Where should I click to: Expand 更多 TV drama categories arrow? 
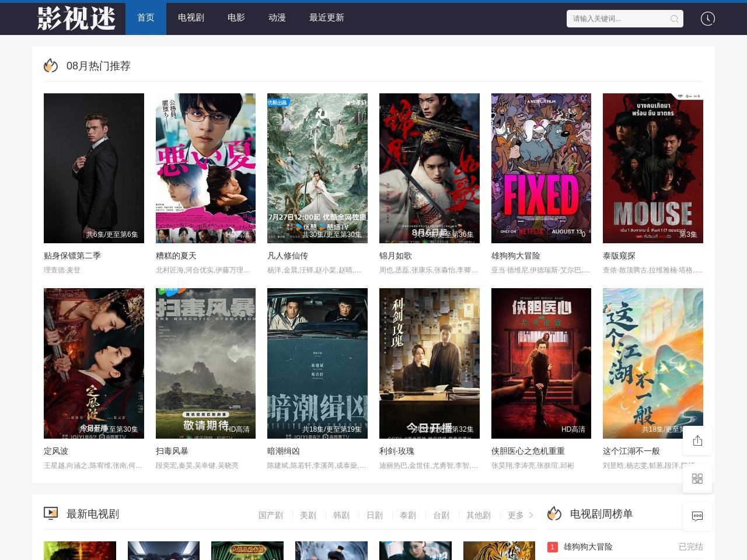[530, 515]
